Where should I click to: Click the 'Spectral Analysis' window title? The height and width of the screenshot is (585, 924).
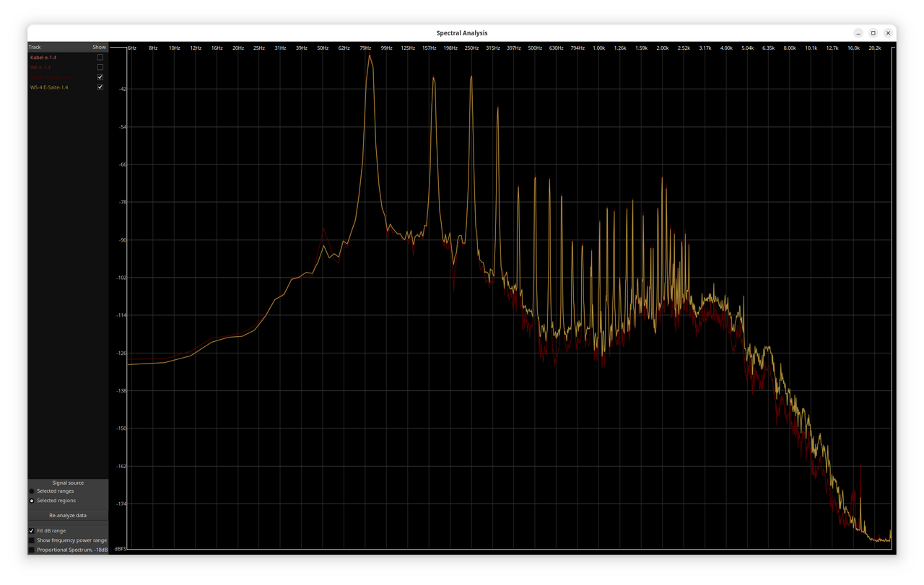pyautogui.click(x=462, y=33)
